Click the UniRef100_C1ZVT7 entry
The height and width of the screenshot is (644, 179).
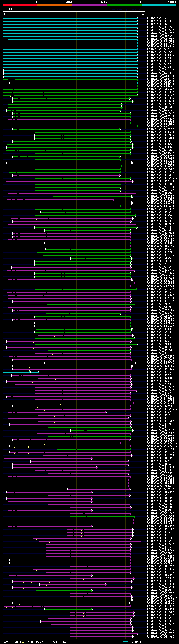[x=161, y=163]
